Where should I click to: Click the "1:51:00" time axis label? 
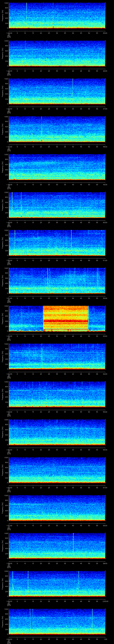click(x=9, y=298)
